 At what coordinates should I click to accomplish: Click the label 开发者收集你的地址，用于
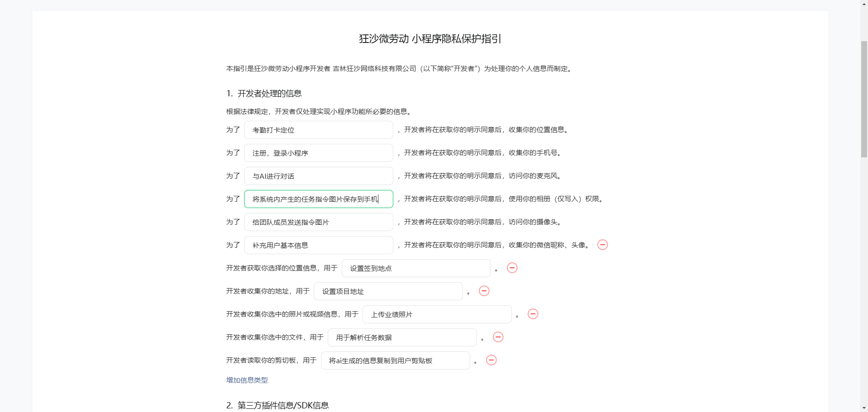tap(268, 291)
